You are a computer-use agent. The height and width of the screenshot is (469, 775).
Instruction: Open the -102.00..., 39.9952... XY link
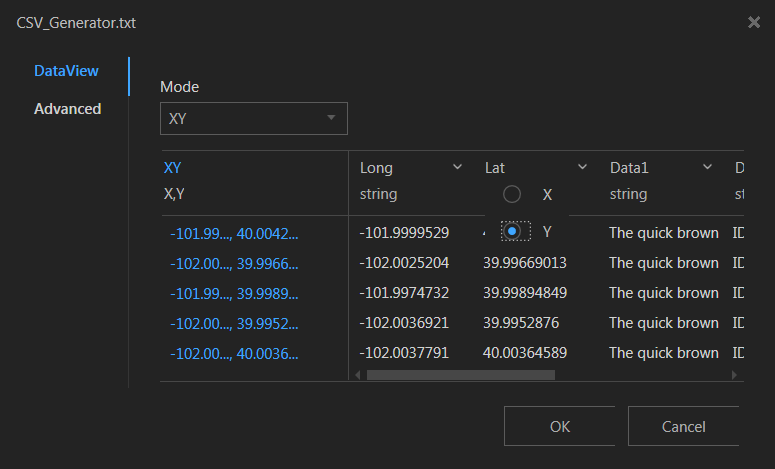234,323
